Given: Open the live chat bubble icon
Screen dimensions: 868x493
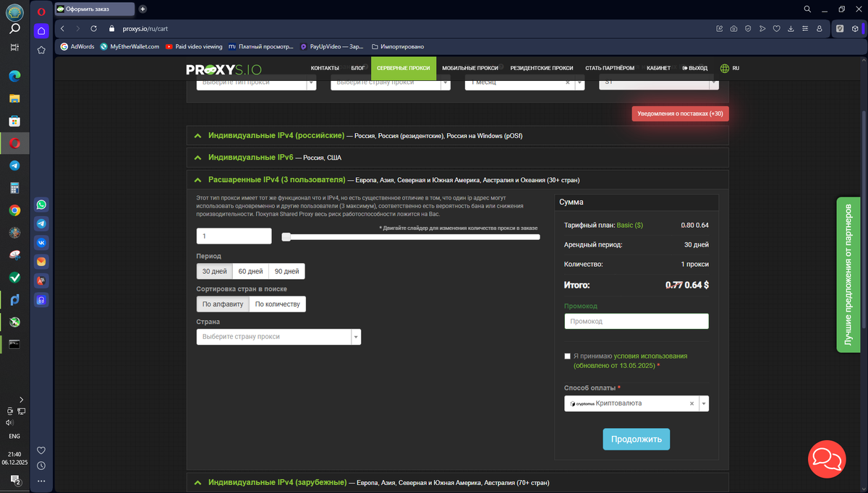Looking at the screenshot, I should tap(826, 459).
